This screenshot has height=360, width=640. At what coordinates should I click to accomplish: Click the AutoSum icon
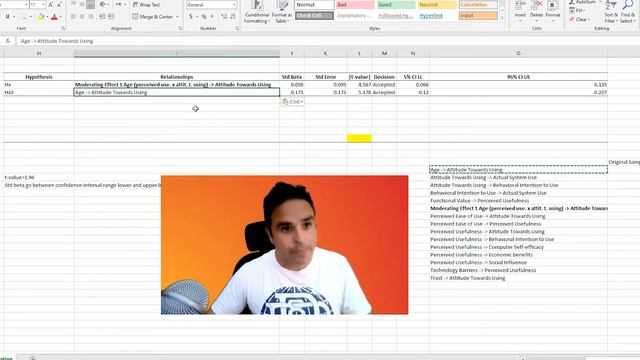[x=572, y=2]
